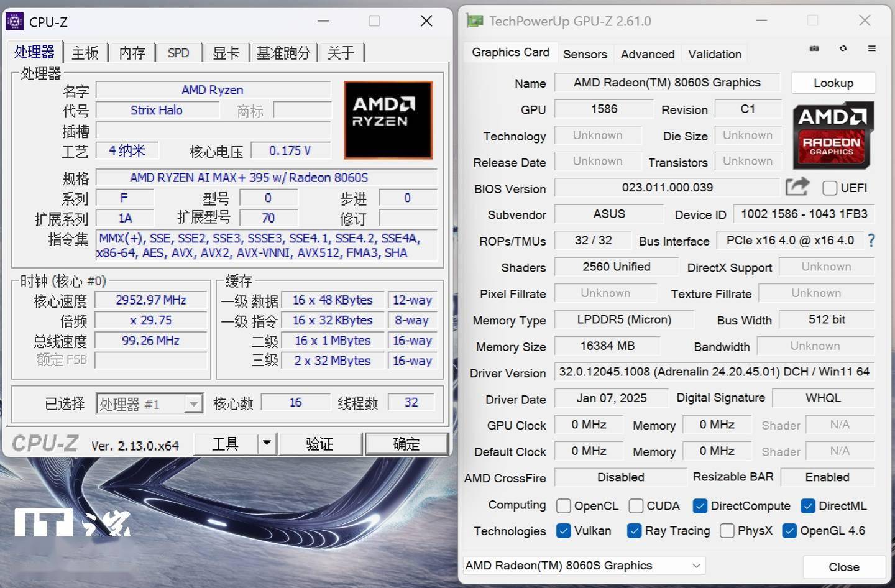The width and height of the screenshot is (895, 588).
Task: Click the Bus Interface question mark
Action: point(871,241)
